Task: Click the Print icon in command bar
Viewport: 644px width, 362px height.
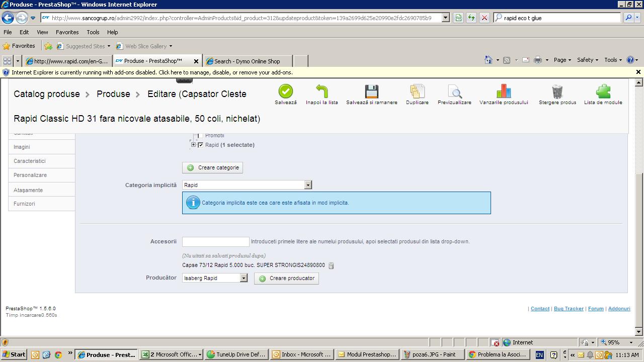Action: pos(538,60)
